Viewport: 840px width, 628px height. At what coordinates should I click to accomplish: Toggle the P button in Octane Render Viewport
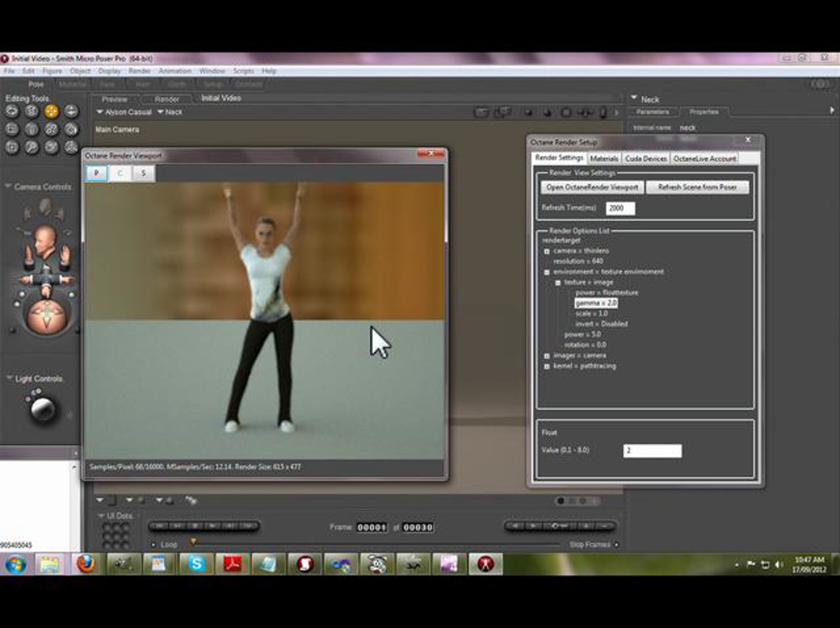point(96,173)
